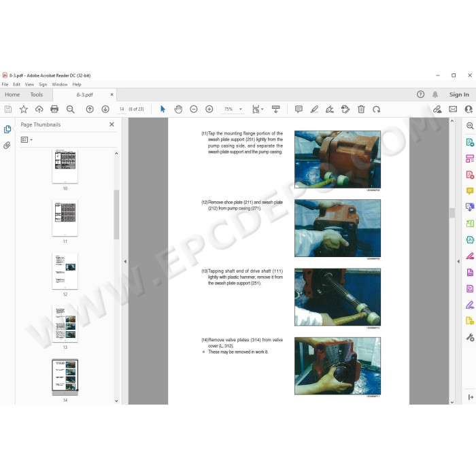Close the 8-3.pdf tab

point(112,95)
